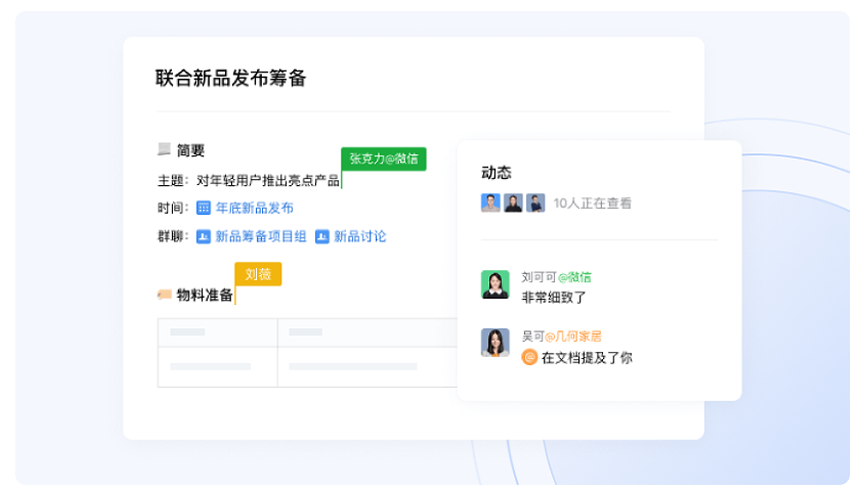Open the 新品讨论 group chat link

[x=359, y=237]
